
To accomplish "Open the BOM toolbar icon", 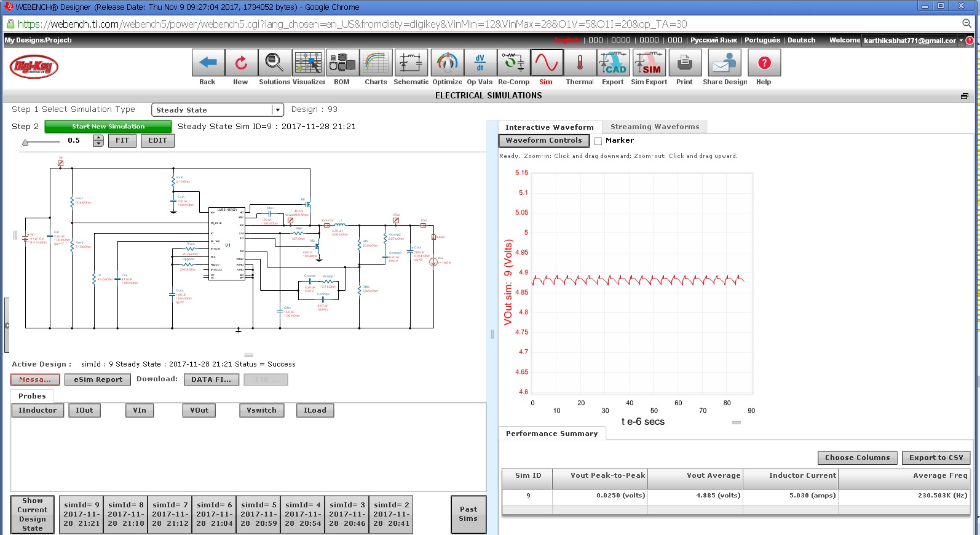I will click(x=342, y=63).
